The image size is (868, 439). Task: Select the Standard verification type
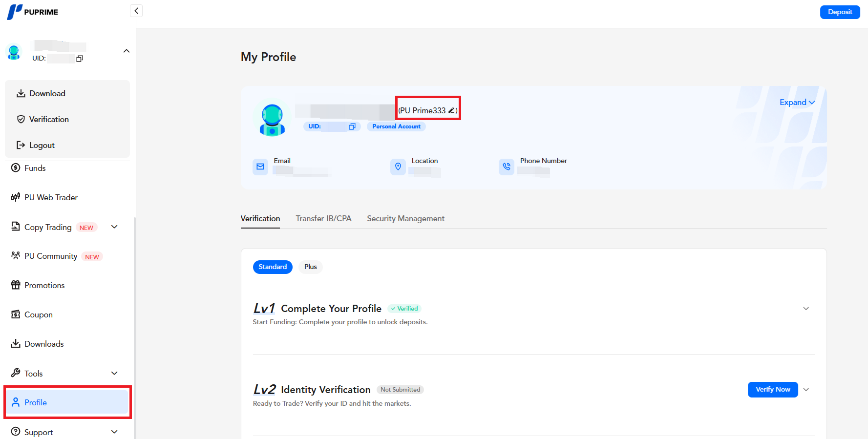[273, 267]
